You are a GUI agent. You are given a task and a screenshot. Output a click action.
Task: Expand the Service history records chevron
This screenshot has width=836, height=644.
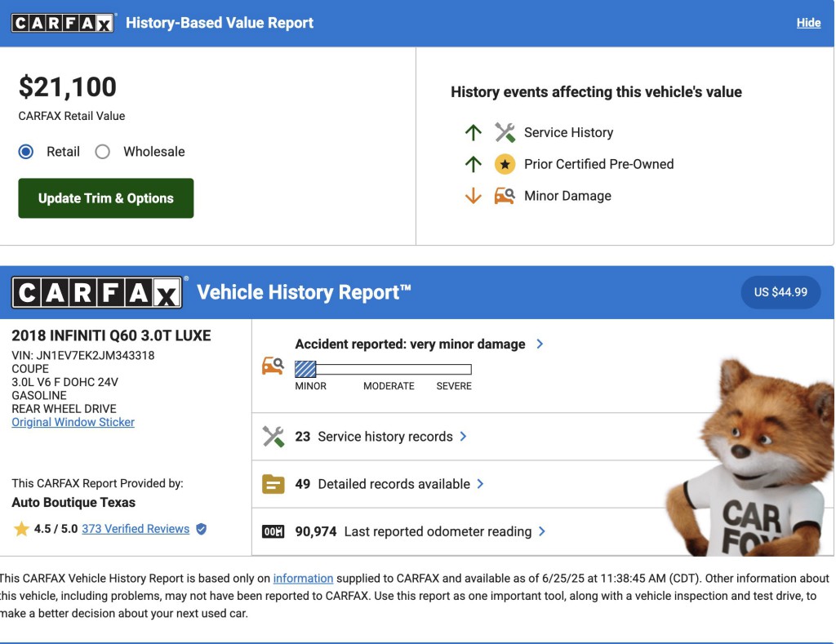(x=464, y=437)
